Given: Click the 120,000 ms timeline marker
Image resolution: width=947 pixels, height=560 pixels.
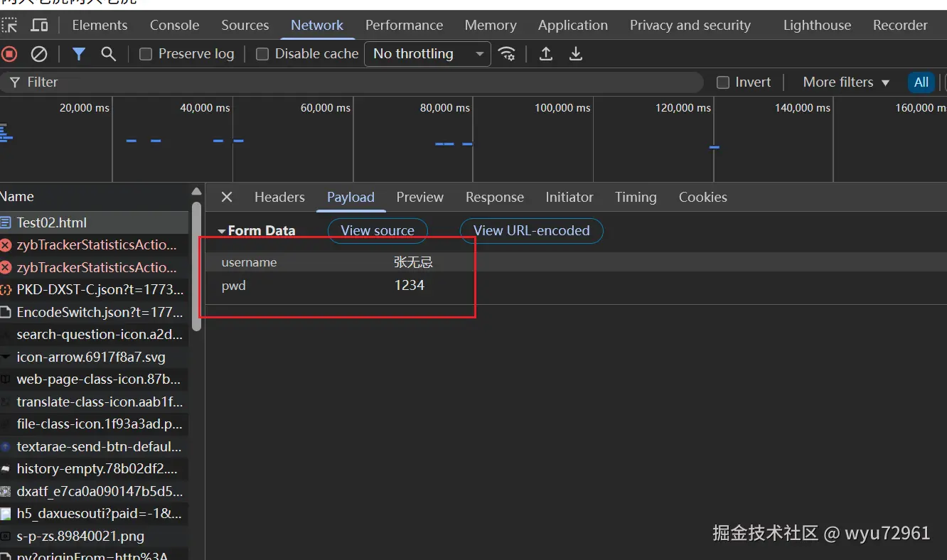Looking at the screenshot, I should [683, 108].
